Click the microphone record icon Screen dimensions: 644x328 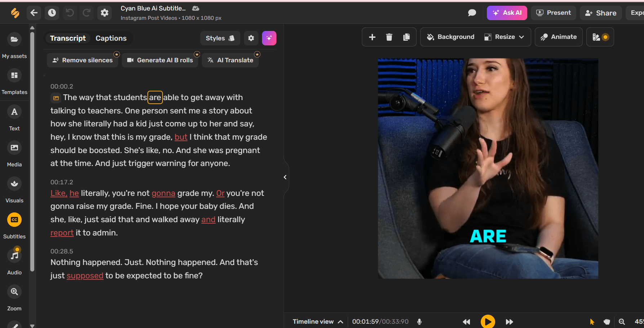coord(419,322)
